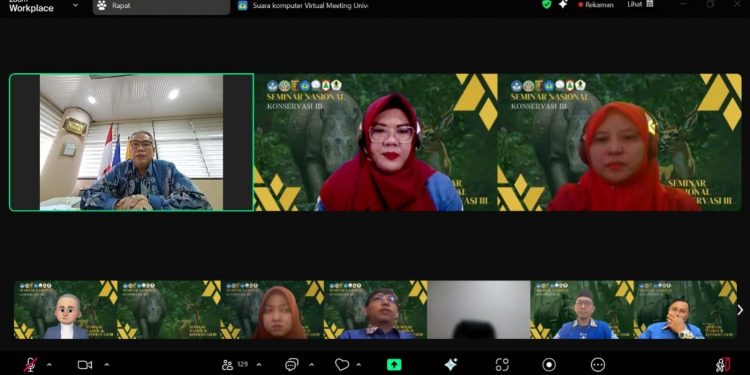Open the Lihat view menu
750x375 pixels.
click(640, 4)
